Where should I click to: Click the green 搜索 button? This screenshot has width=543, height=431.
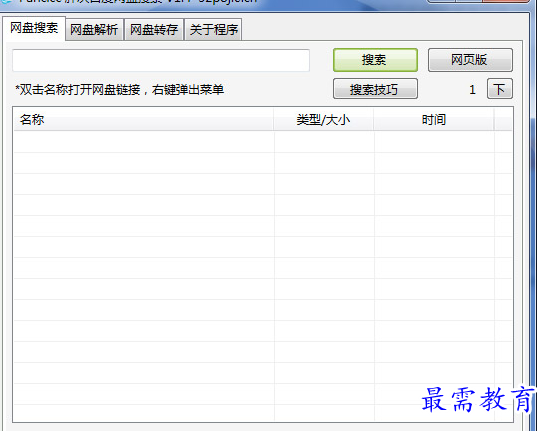coord(375,60)
